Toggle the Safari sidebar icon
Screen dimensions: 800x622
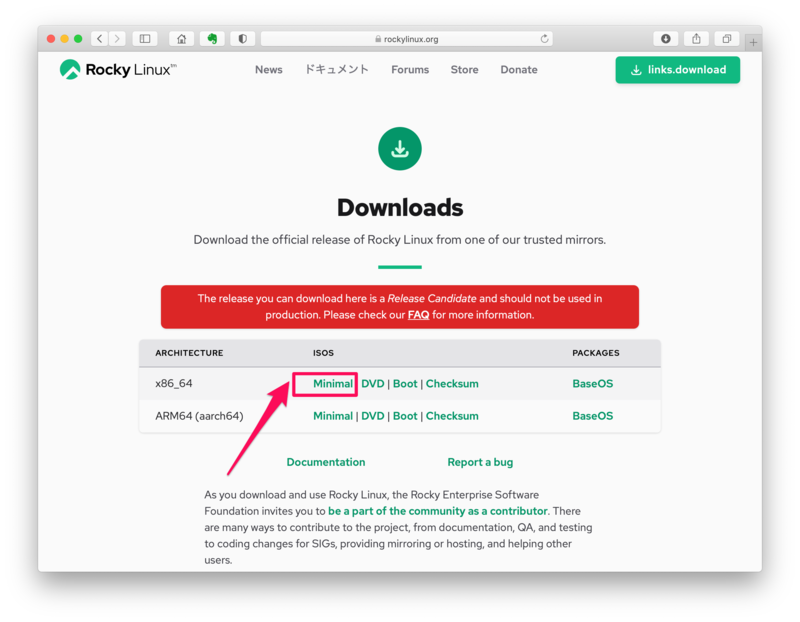pyautogui.click(x=145, y=39)
